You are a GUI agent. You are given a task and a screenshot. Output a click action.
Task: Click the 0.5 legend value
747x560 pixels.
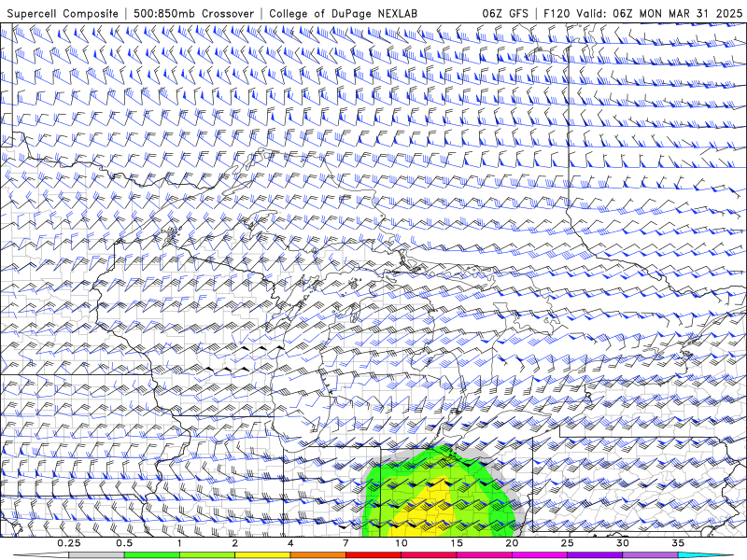[x=124, y=543]
